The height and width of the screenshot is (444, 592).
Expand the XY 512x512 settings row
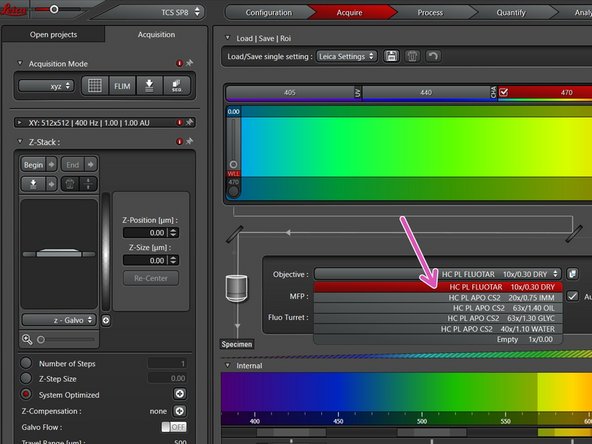coord(20,122)
